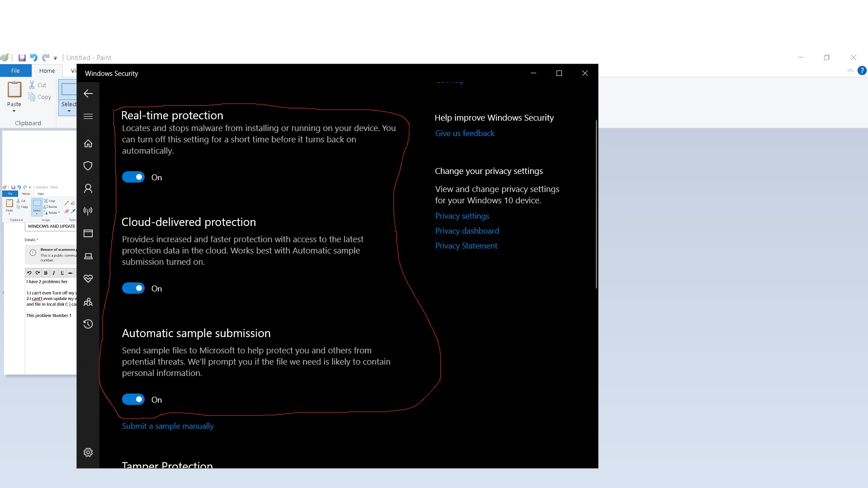Click the Redo arrow in Paint

pyautogui.click(x=46, y=58)
